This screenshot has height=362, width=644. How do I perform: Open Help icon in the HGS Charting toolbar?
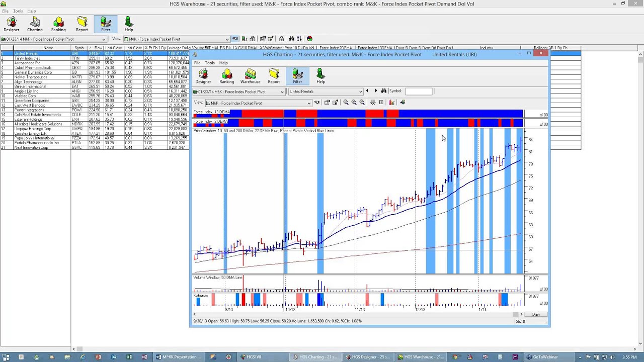320,76
